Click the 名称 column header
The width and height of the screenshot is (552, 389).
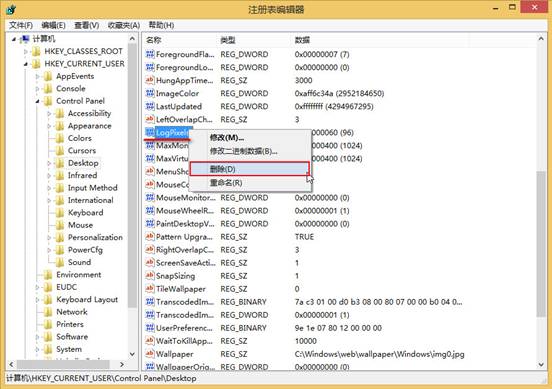point(153,40)
